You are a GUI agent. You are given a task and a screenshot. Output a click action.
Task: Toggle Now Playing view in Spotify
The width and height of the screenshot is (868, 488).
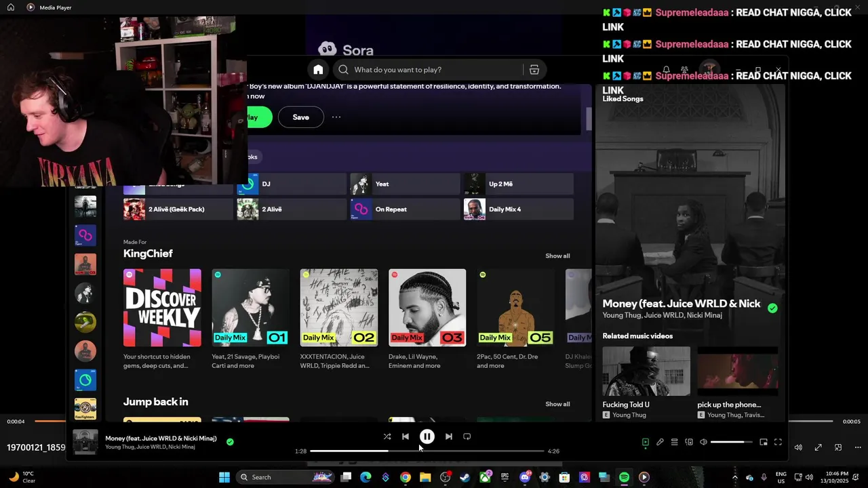tap(646, 442)
